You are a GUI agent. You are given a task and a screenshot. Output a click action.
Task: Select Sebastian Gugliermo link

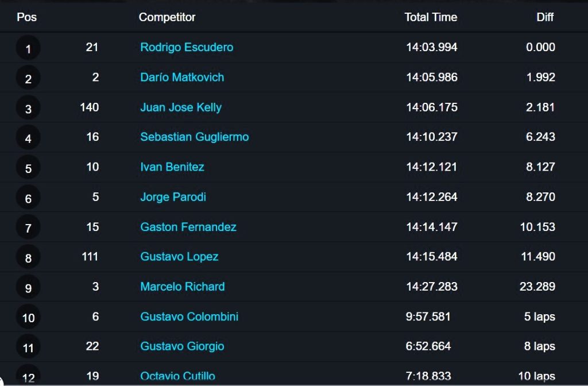point(194,137)
